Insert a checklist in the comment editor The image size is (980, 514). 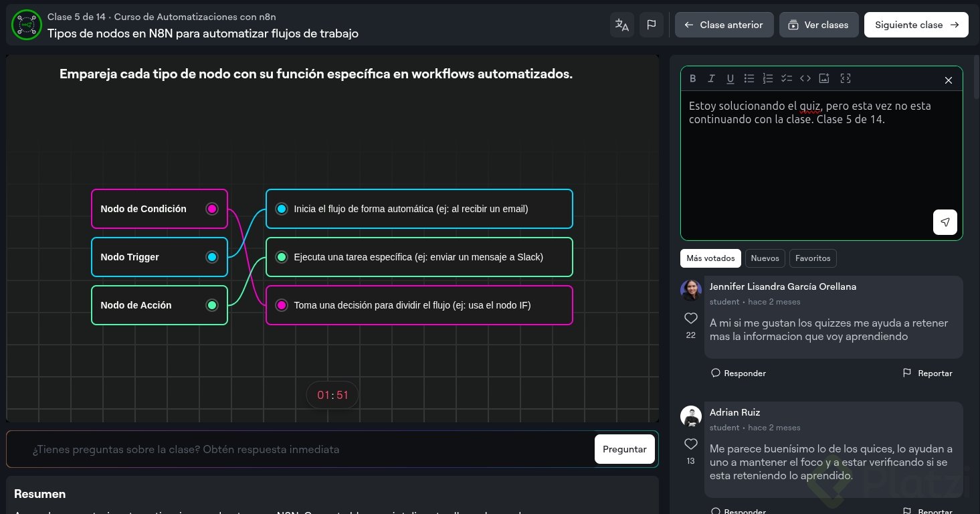tap(787, 79)
